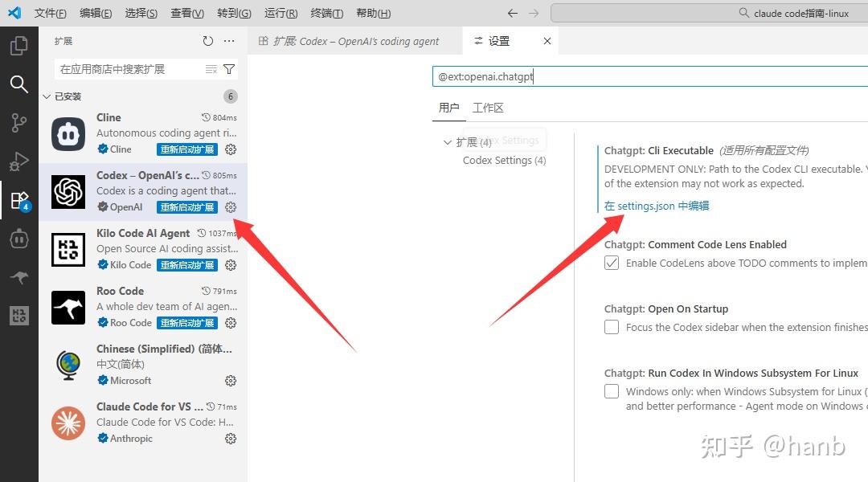Open the 文件(F) menu
868x482 pixels.
click(51, 13)
